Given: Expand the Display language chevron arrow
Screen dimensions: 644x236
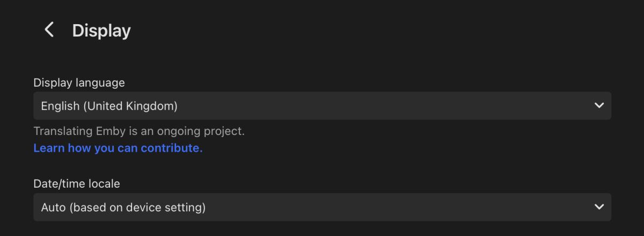Looking at the screenshot, I should pos(599,106).
